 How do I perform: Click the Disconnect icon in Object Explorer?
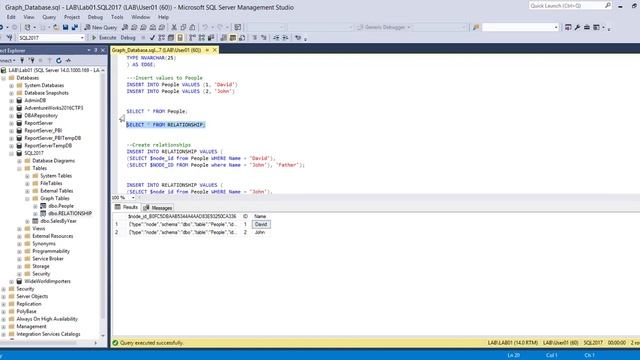(32, 60)
